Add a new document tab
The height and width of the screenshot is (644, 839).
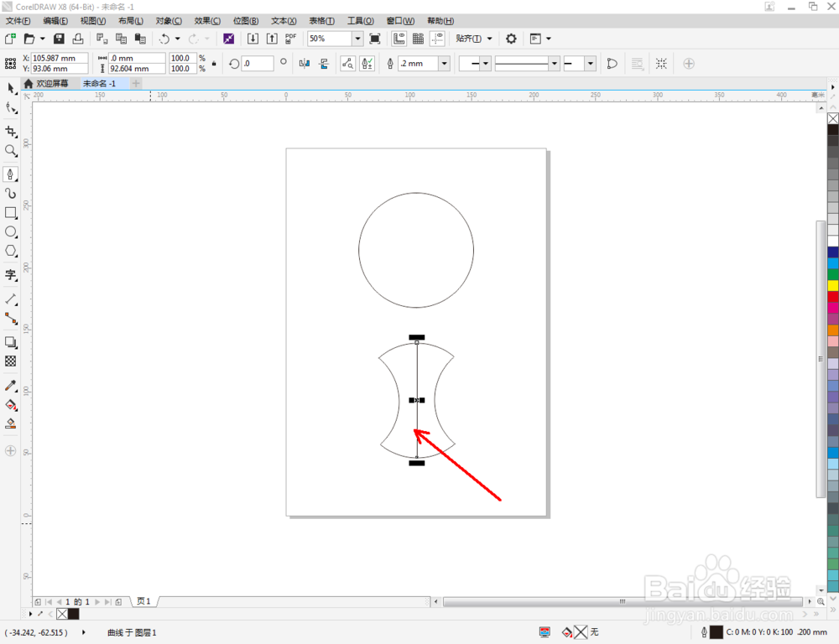(x=136, y=84)
